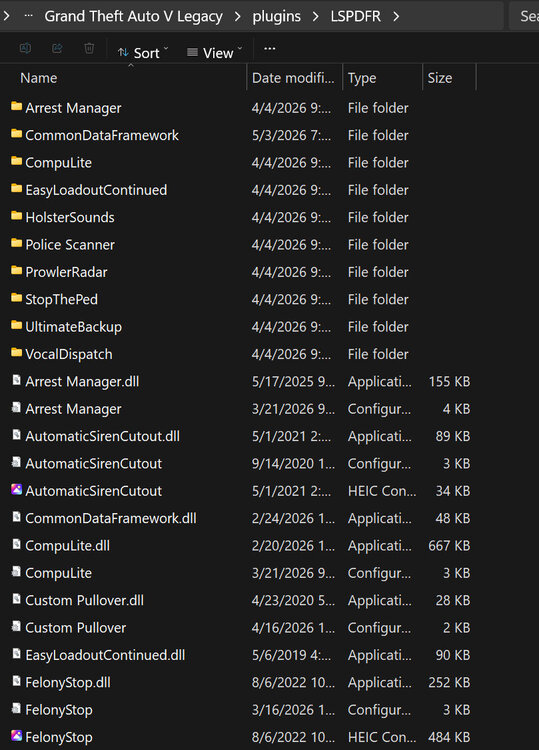539x750 pixels.
Task: Open the View dropdown menu
Action: (214, 52)
